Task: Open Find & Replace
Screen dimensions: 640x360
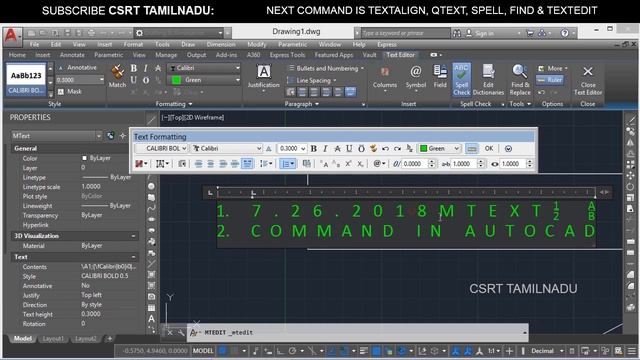Action: coord(520,80)
